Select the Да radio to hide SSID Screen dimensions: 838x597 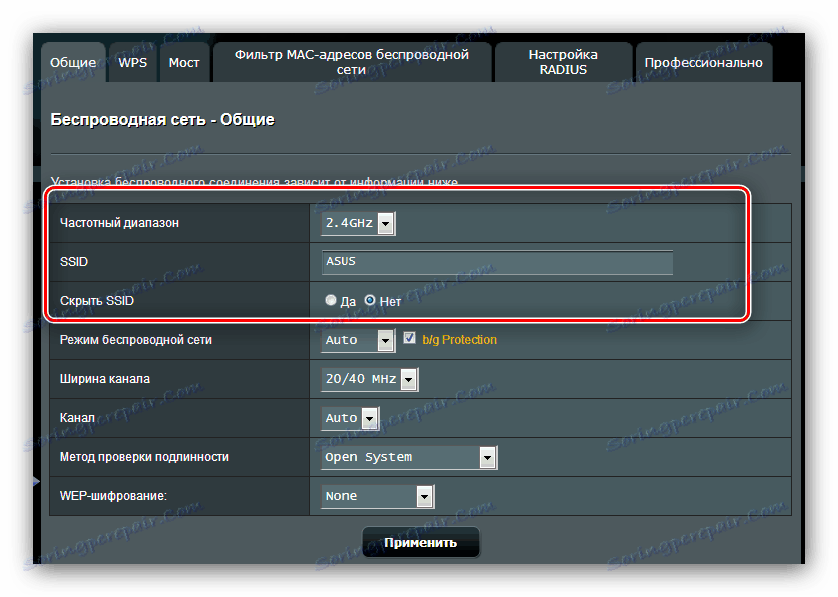tap(330, 298)
